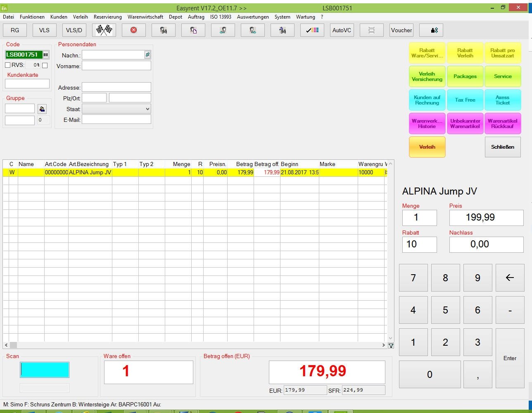Click the Rabatt pro Umsatzart button
This screenshot has height=413, width=532.
click(x=503, y=53)
